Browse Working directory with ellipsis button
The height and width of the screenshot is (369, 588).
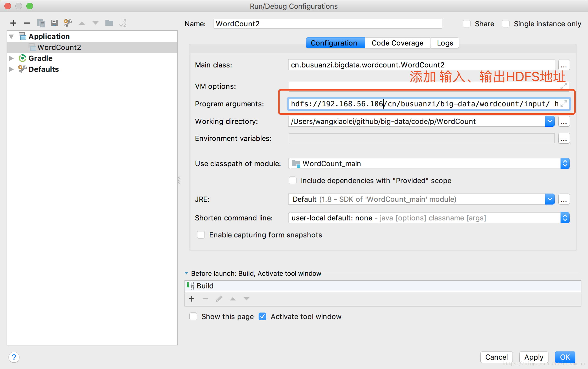[x=564, y=121]
